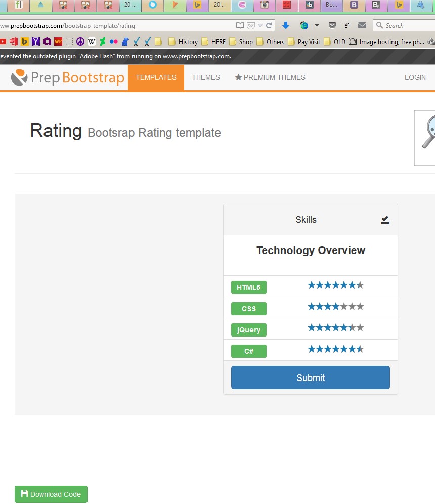Open the downloads arrow in toolbar
The image size is (435, 504).
286,25
